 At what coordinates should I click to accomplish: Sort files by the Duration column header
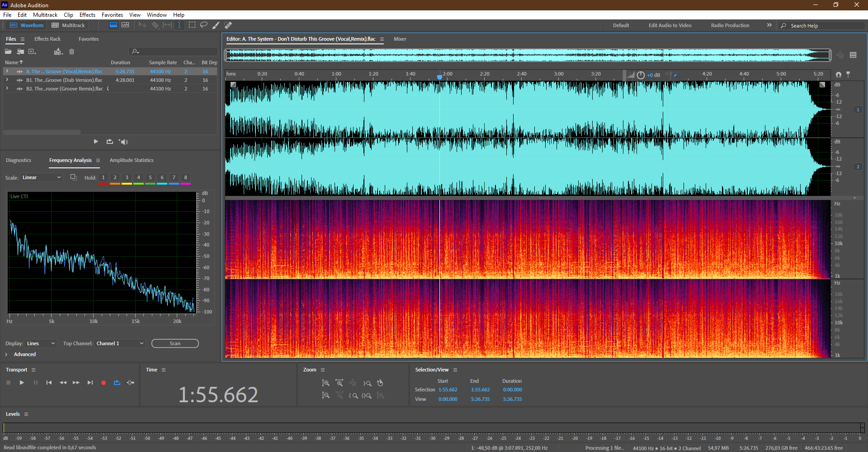pyautogui.click(x=120, y=62)
